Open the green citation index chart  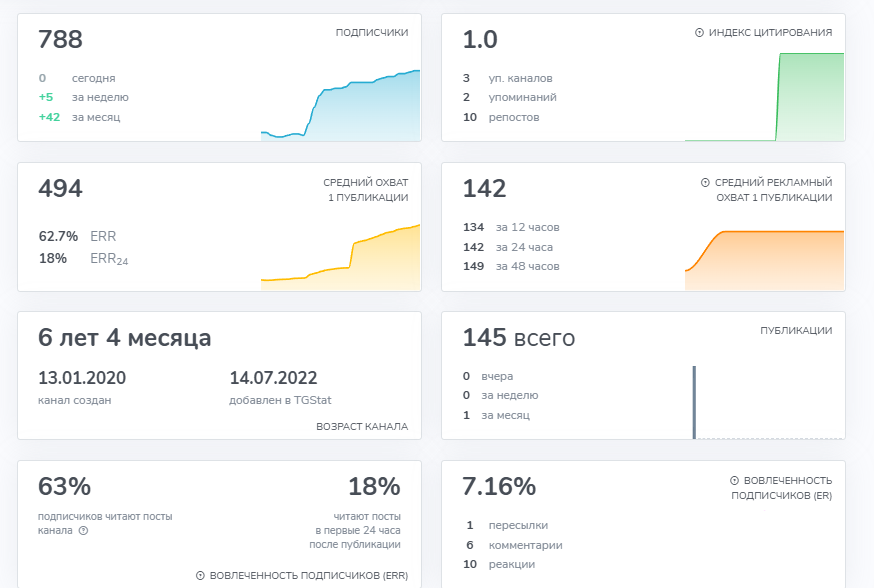tap(764, 97)
